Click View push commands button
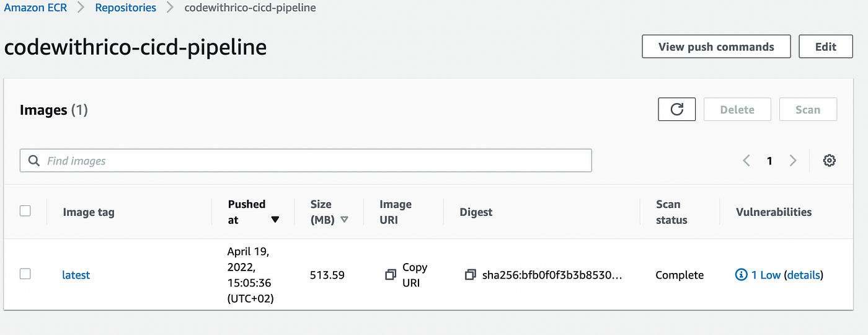This screenshot has width=868, height=335. point(716,47)
